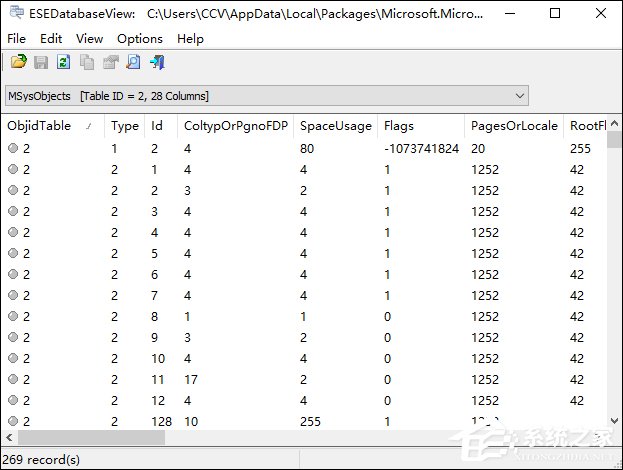Sort by the SpaceUsage column header
The height and width of the screenshot is (470, 623).
click(x=335, y=126)
